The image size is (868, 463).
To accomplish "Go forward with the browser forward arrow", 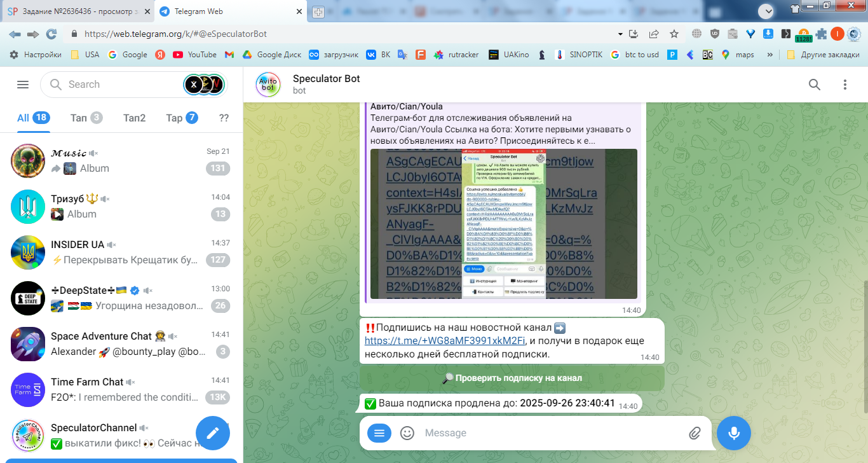I will [33, 34].
